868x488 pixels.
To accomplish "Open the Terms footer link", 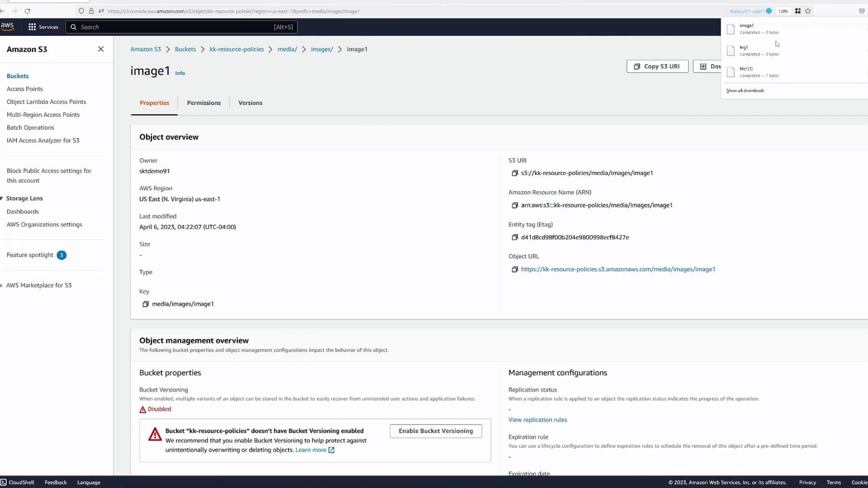I will 834,482.
